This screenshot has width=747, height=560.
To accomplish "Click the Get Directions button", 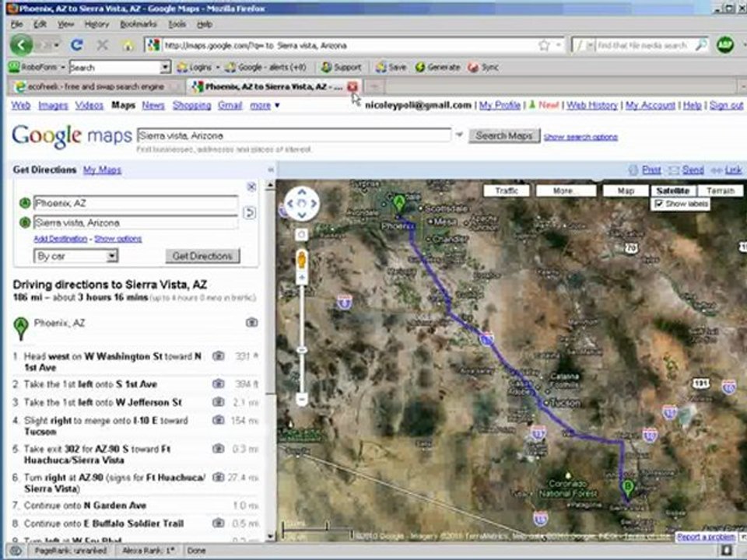I will (x=202, y=256).
